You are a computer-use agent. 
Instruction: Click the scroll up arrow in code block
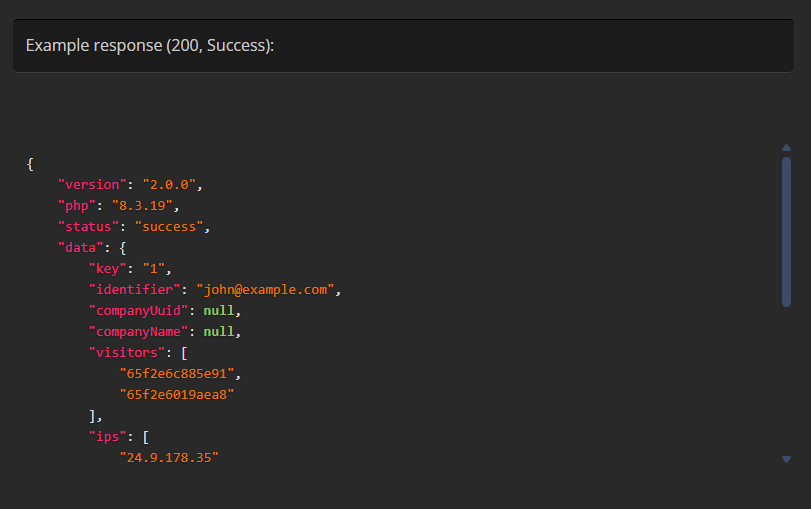(786, 148)
